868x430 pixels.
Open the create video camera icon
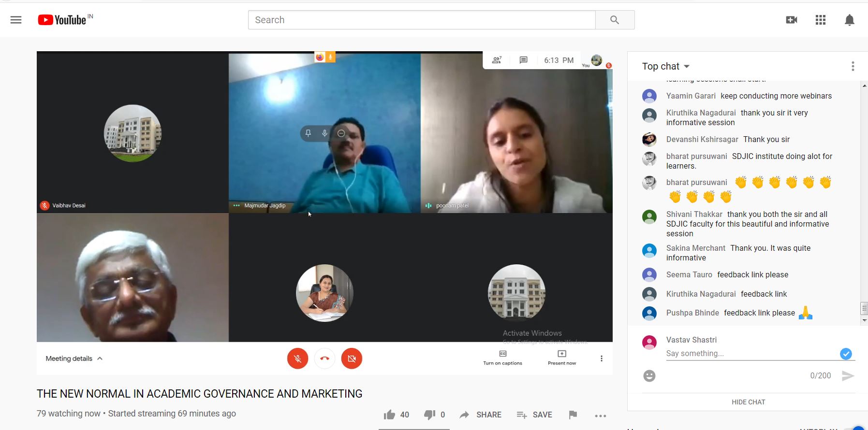792,20
